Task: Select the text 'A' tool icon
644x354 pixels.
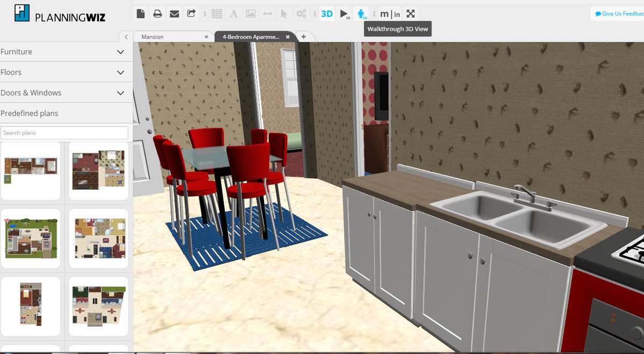Action: point(233,14)
